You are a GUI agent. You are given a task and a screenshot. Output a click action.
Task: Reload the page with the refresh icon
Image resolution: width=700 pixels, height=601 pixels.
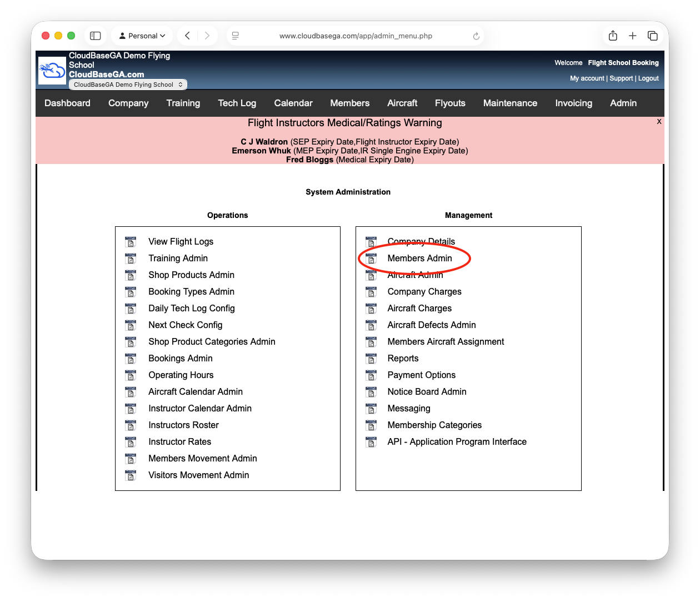click(x=476, y=36)
